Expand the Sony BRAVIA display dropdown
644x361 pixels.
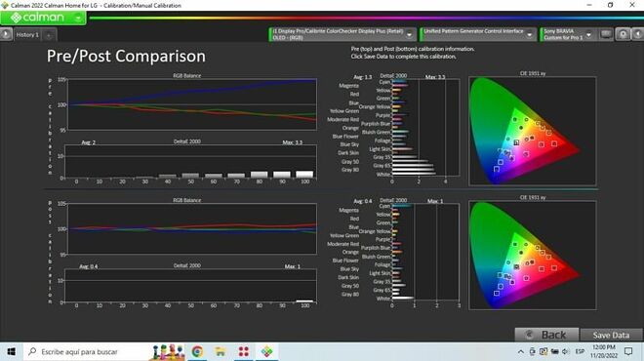click(x=588, y=35)
